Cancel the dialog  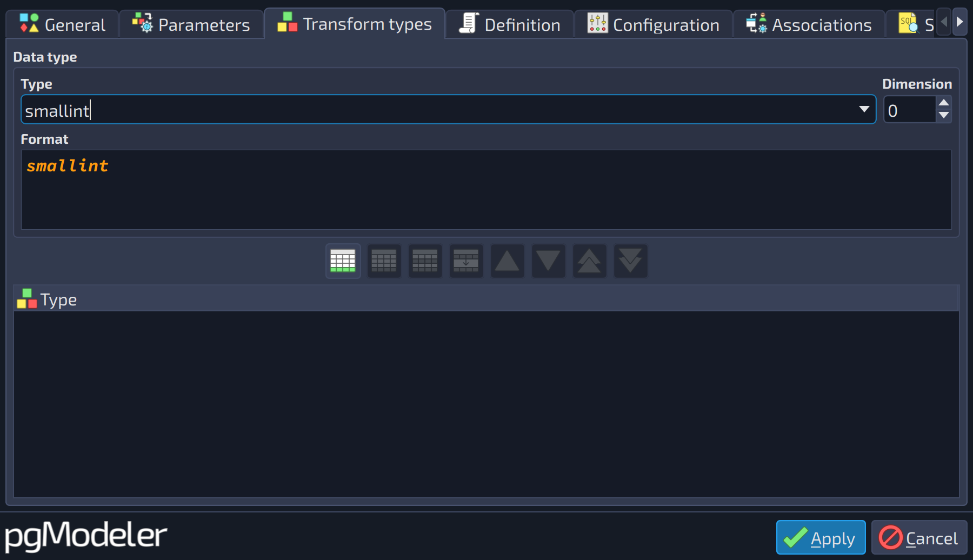pyautogui.click(x=919, y=538)
